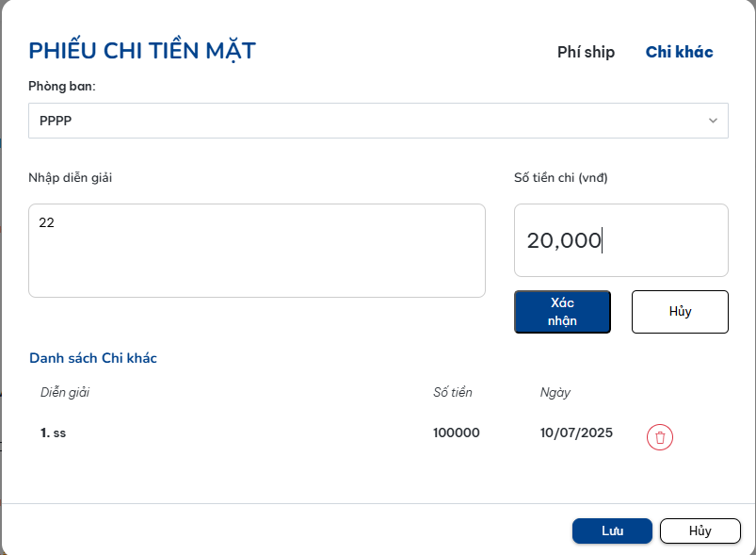Save the voucher with Lưu button
Screen dimensions: 756x555
pyautogui.click(x=612, y=531)
